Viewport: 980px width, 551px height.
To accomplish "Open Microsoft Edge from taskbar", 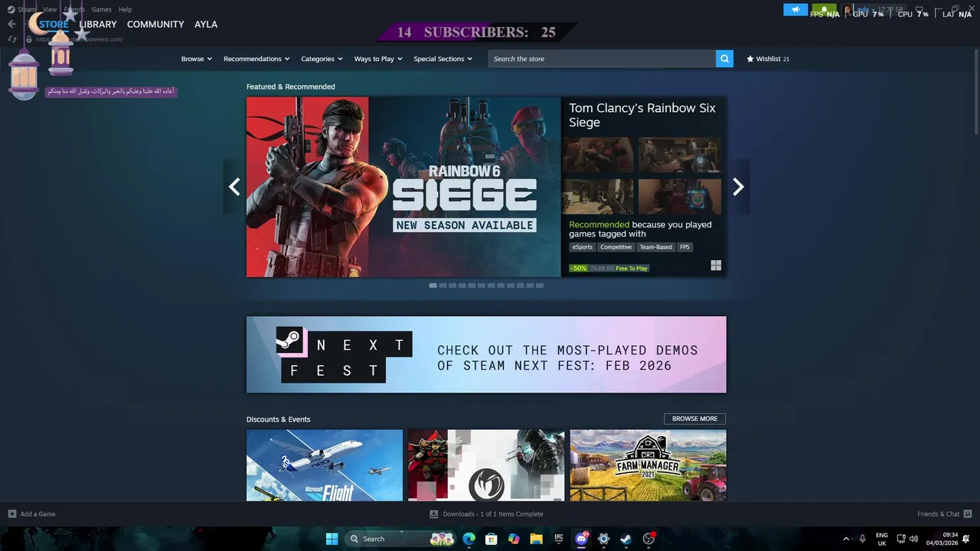I will (469, 539).
